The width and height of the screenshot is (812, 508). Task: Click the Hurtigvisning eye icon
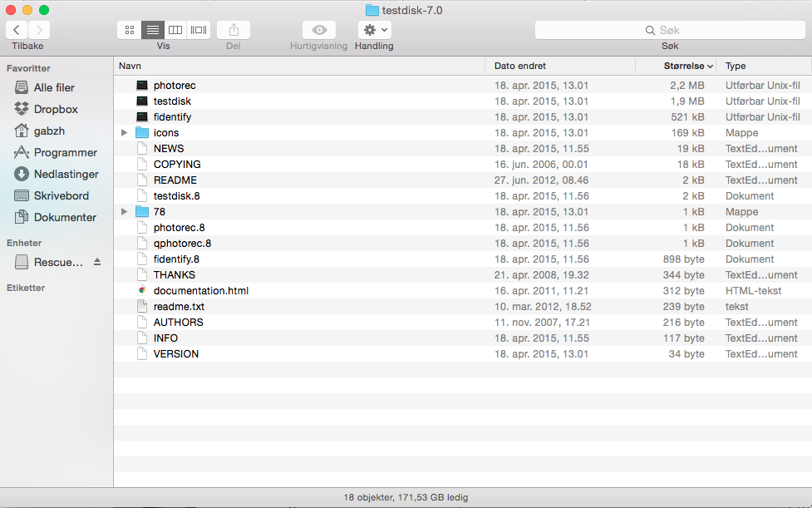(319, 30)
